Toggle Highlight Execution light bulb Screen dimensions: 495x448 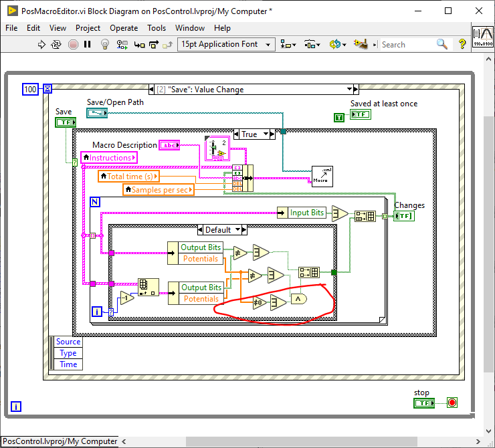(105, 44)
